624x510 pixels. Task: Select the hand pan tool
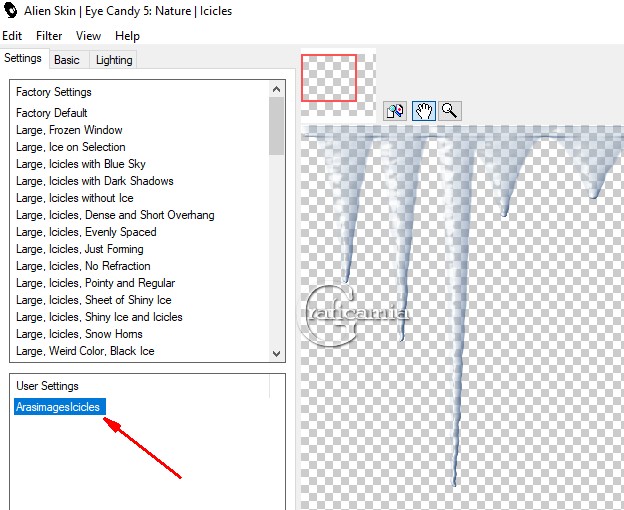click(423, 111)
